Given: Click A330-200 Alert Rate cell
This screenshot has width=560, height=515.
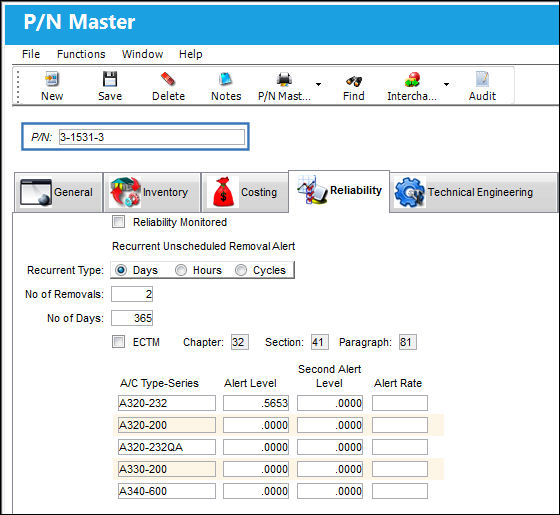Looking at the screenshot, I should point(400,469).
